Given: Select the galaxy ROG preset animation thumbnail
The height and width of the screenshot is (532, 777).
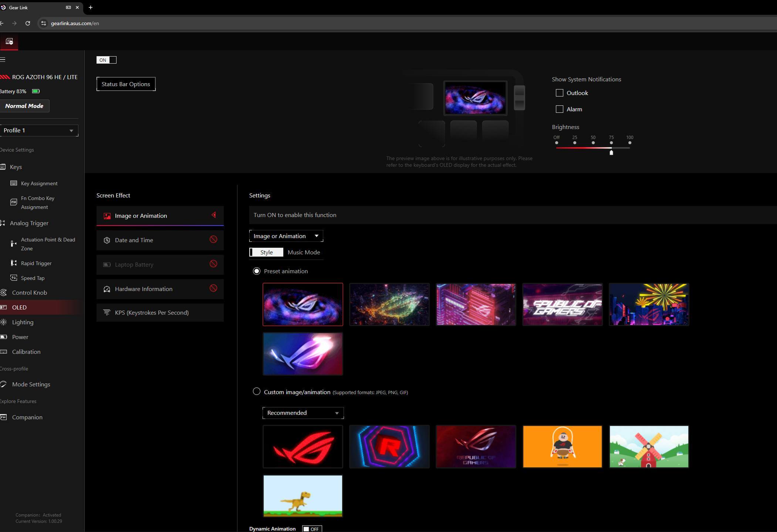Looking at the screenshot, I should [x=303, y=304].
